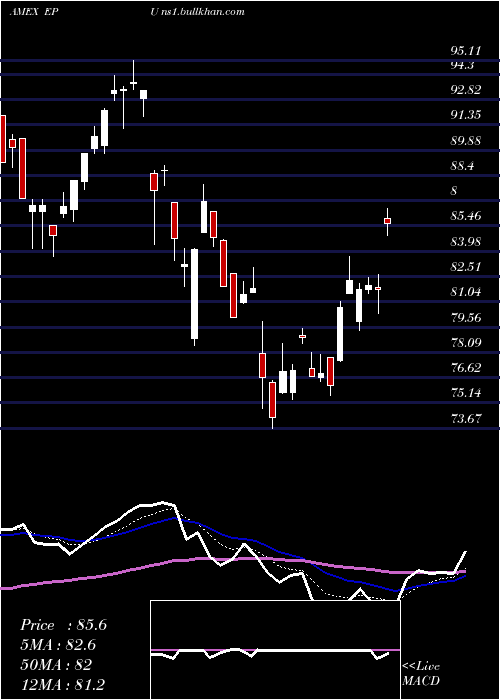Select the 73.67 price axis label
Viewport: 500px width, 700px height.
466,419
